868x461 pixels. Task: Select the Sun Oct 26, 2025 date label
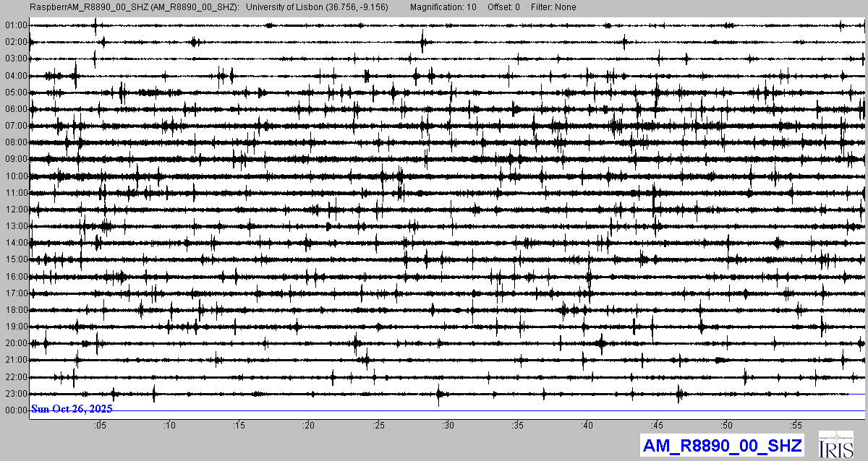72,409
